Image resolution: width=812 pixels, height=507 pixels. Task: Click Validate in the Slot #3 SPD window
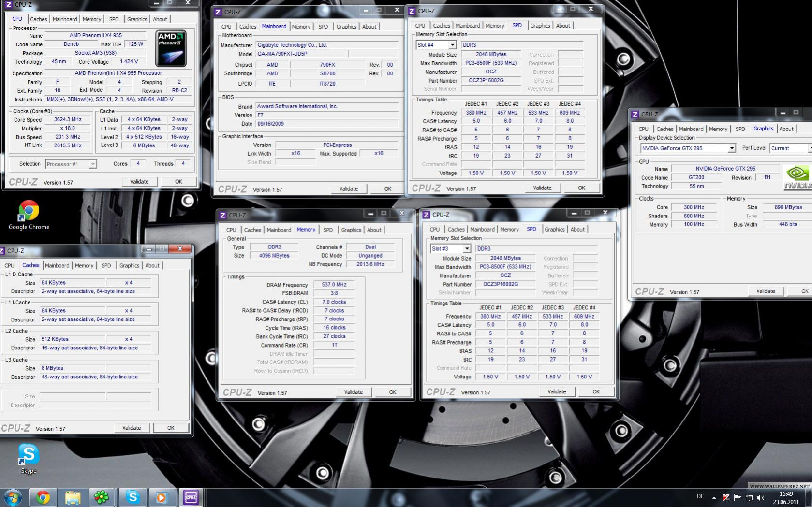pos(557,391)
